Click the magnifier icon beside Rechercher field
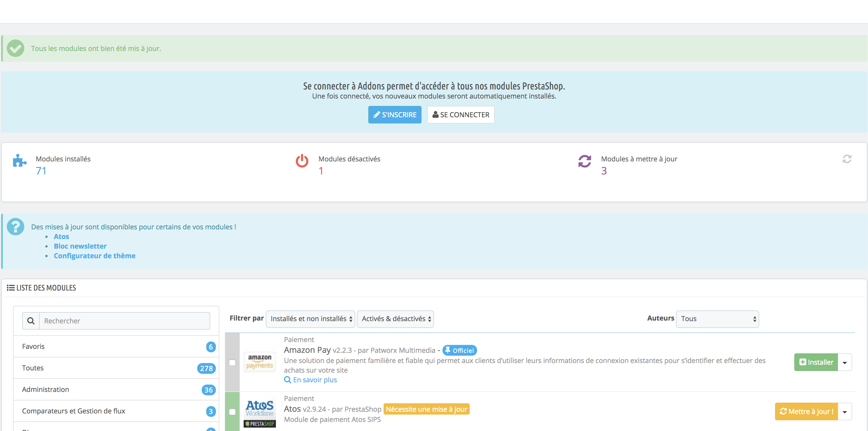Screen dimensions: 868x431 (31, 321)
